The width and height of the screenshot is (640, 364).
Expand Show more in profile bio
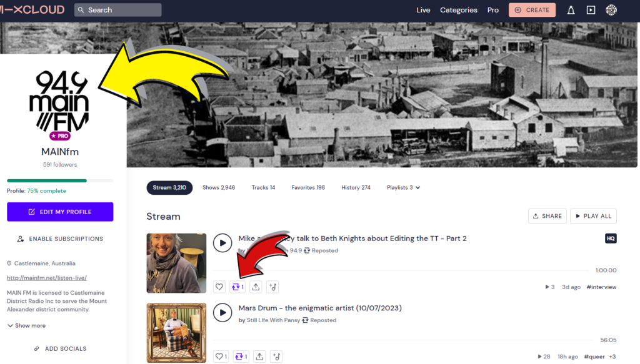pyautogui.click(x=26, y=325)
